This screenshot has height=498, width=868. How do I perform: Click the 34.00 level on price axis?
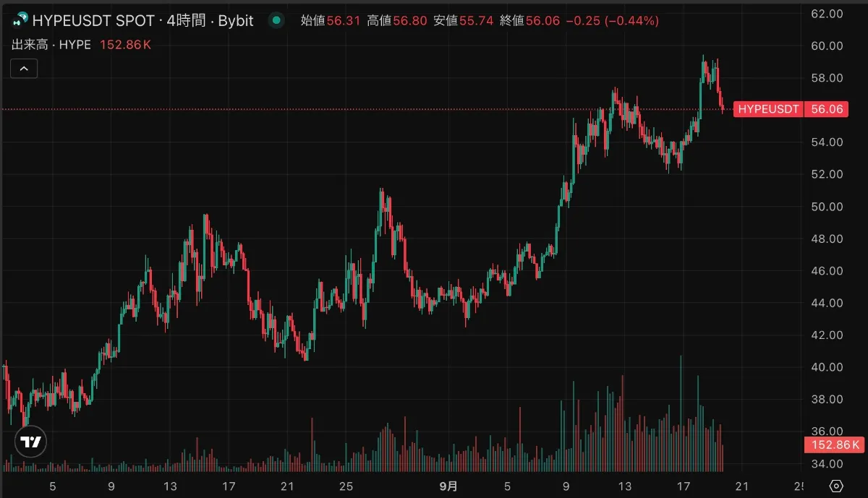click(827, 464)
